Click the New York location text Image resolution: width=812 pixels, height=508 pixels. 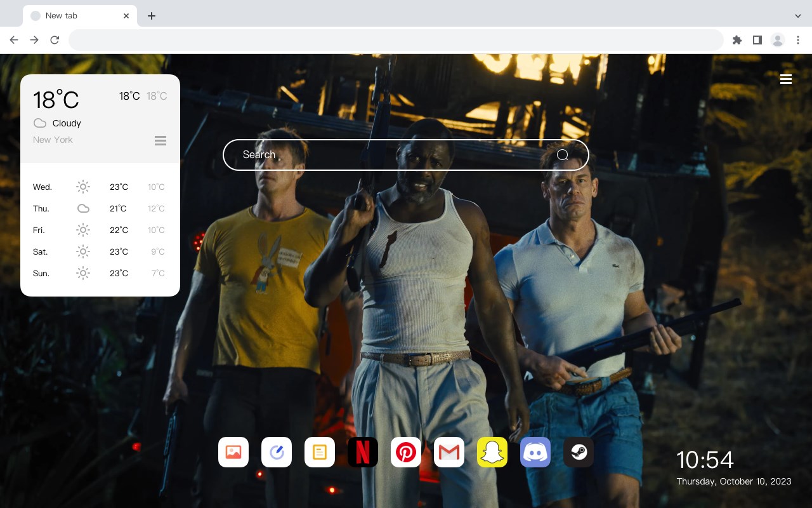pos(53,140)
